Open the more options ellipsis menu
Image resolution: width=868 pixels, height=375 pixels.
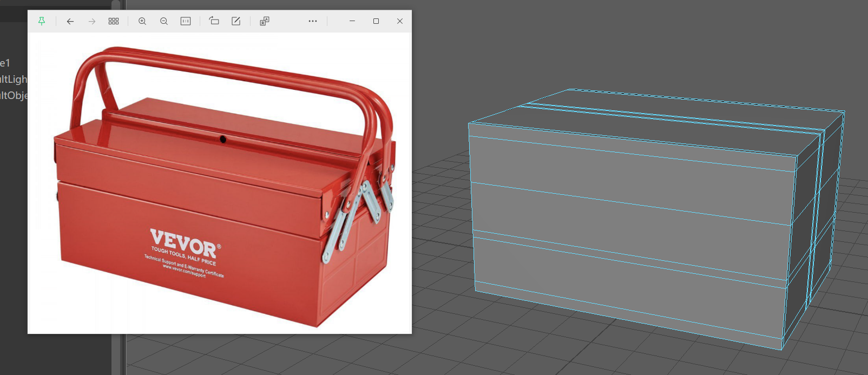pyautogui.click(x=313, y=21)
